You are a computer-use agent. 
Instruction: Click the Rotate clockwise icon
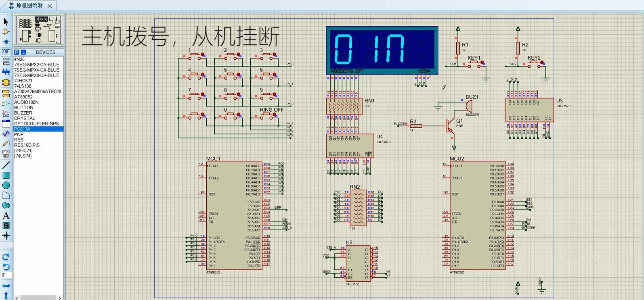[x=6, y=257]
